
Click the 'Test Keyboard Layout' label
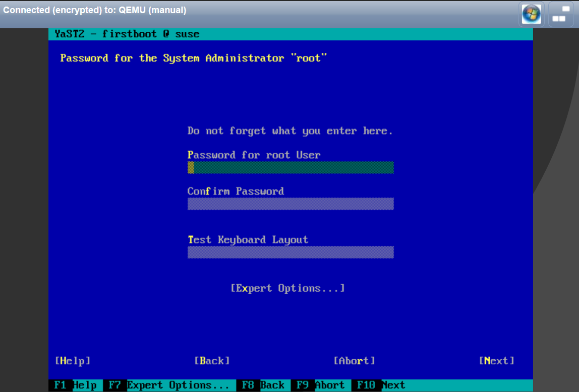(x=248, y=240)
